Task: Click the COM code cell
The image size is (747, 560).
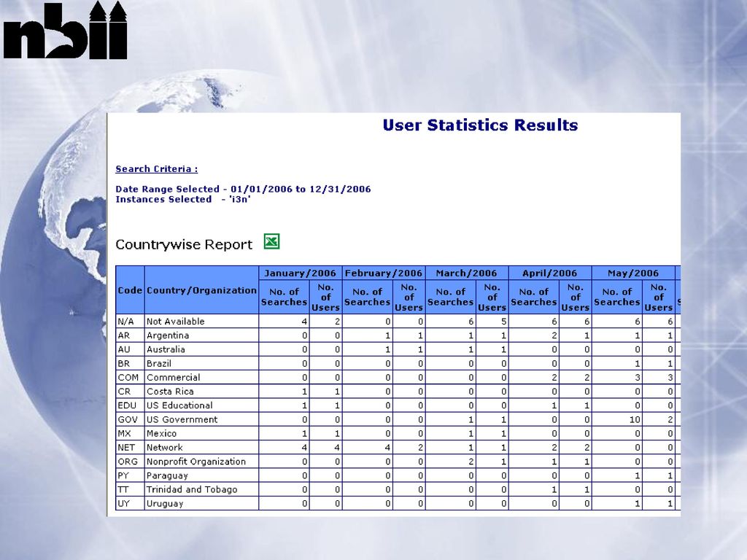Action: coord(128,378)
